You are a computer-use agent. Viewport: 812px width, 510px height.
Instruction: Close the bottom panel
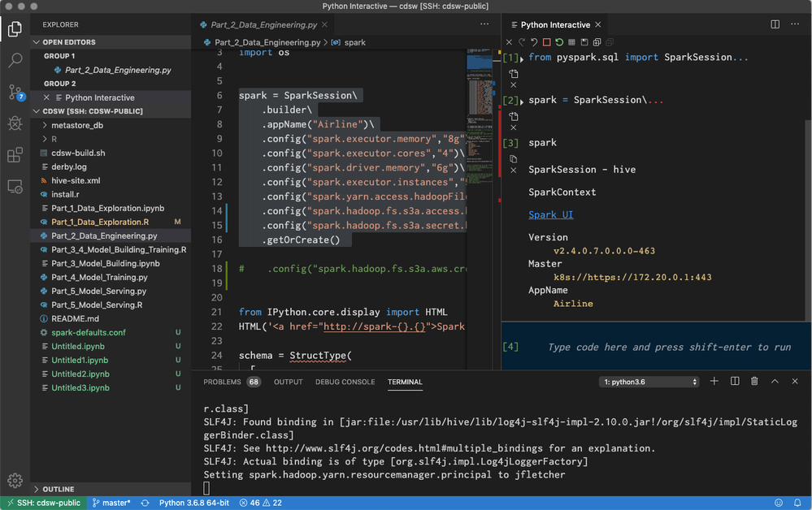click(x=795, y=381)
